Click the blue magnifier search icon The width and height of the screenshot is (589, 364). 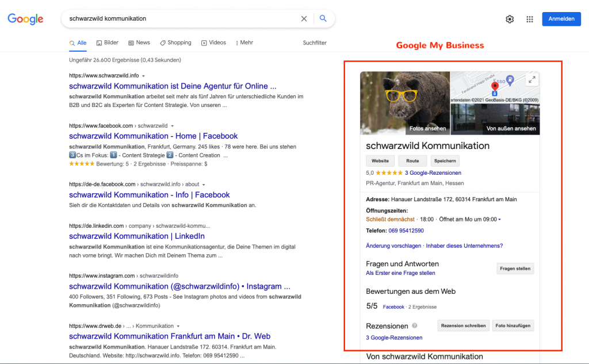pyautogui.click(x=323, y=18)
